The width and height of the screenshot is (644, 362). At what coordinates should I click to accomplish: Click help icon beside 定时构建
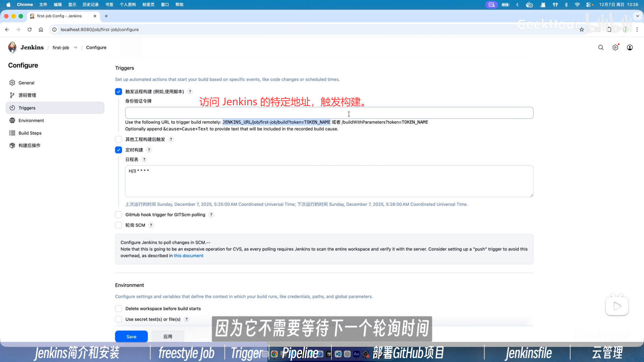point(149,150)
